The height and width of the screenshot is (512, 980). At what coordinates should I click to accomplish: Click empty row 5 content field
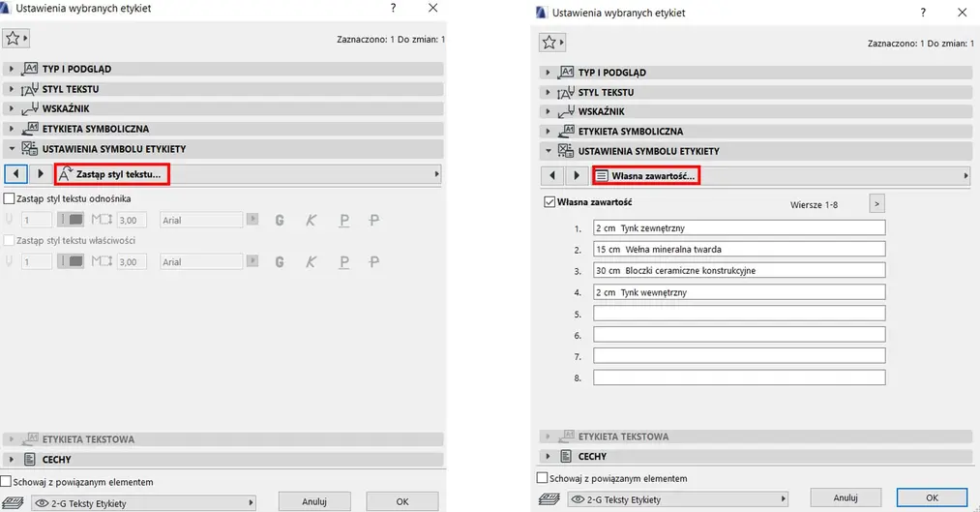[739, 314]
